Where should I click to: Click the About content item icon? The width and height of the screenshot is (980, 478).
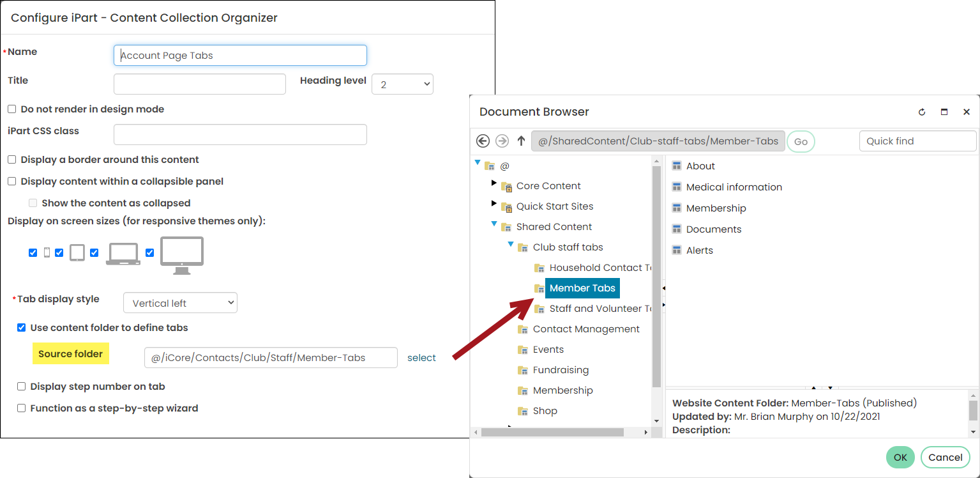point(677,166)
